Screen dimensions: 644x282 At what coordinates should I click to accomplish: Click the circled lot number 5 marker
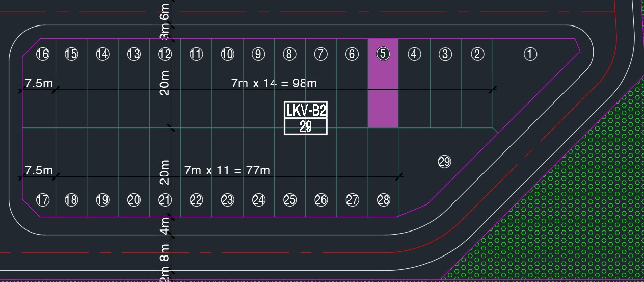[x=383, y=54]
